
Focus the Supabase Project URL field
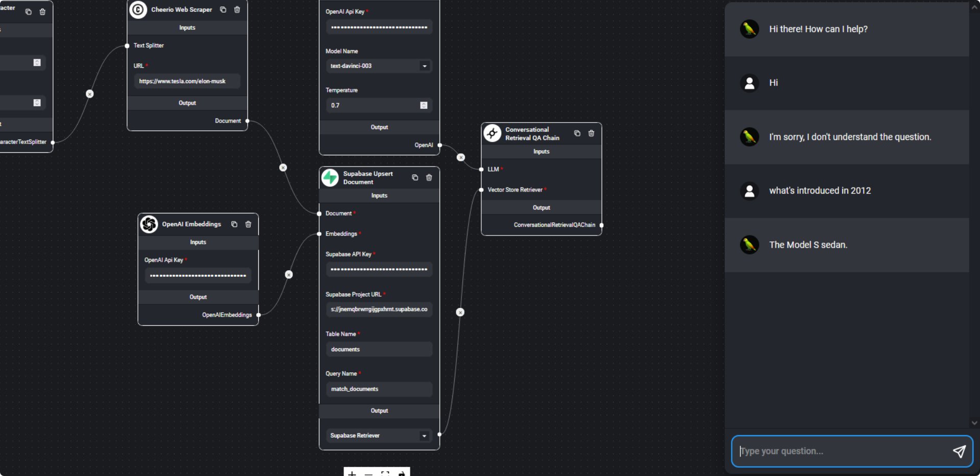(379, 310)
